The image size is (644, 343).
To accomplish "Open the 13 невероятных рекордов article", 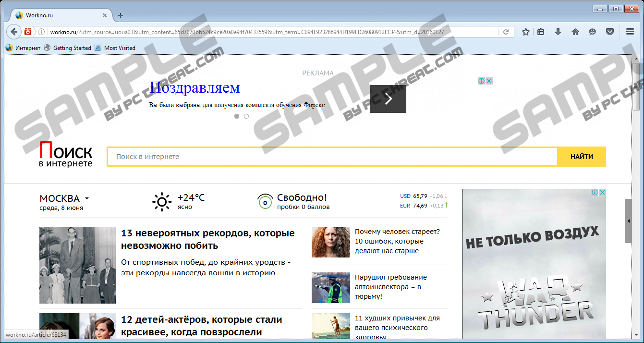I will (207, 239).
